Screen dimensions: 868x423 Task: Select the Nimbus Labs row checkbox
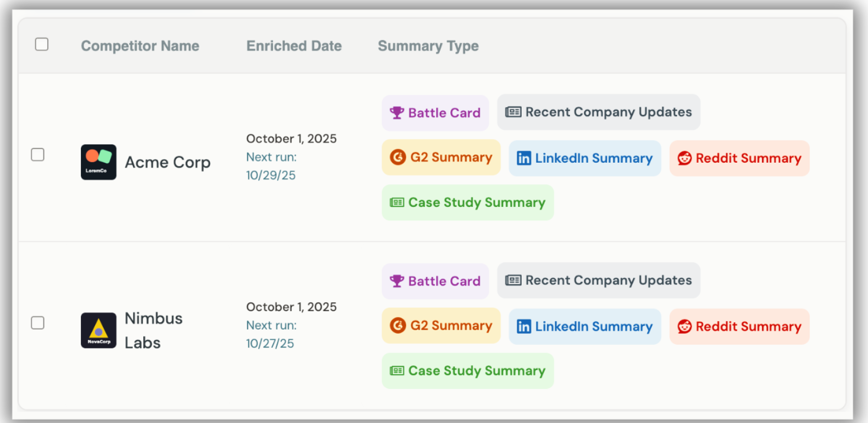click(38, 323)
